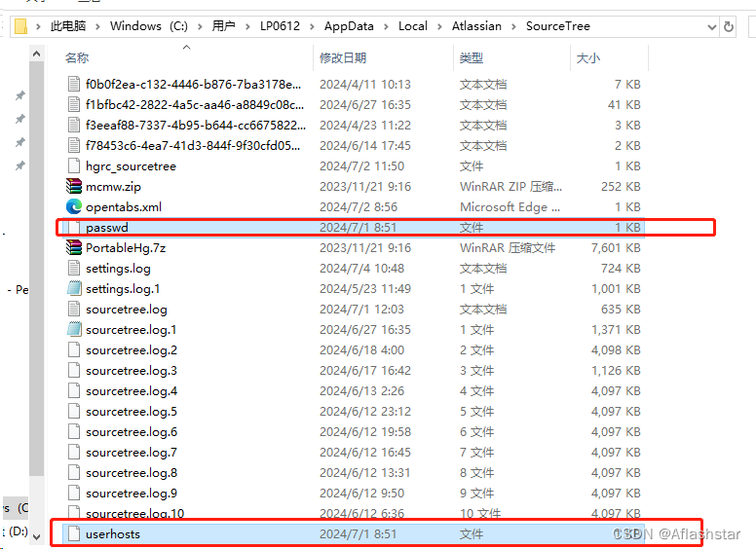Select the sourcetree.log.8 file icon
The image size is (756, 549).
74,473
